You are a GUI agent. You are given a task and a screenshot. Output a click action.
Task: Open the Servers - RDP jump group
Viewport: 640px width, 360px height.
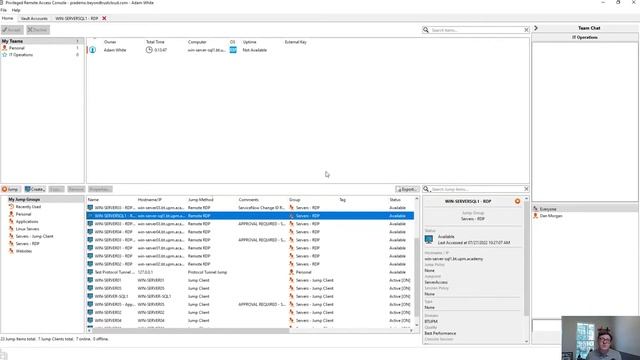[27, 244]
